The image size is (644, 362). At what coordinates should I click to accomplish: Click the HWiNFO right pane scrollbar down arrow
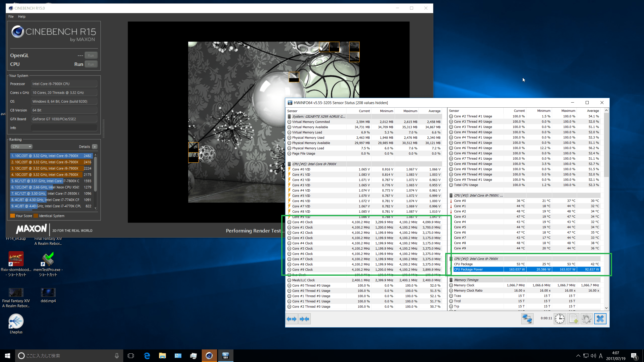[606, 308]
